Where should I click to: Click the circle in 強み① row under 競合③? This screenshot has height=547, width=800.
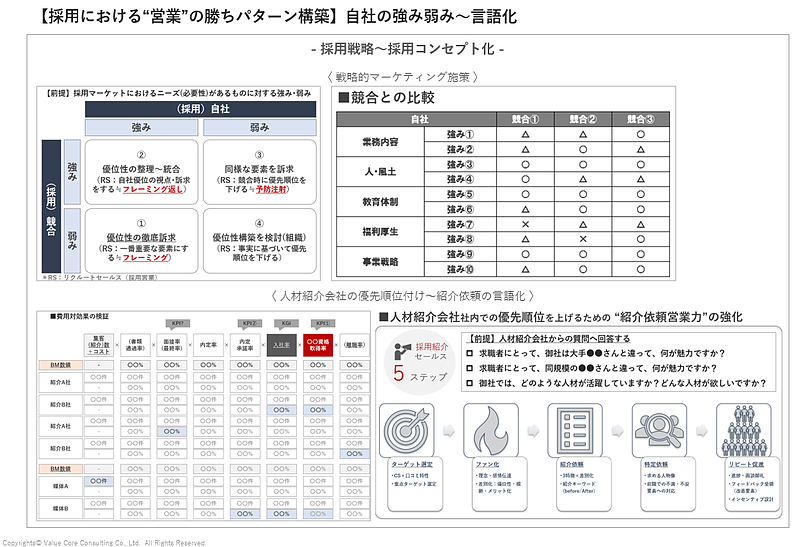click(x=641, y=134)
